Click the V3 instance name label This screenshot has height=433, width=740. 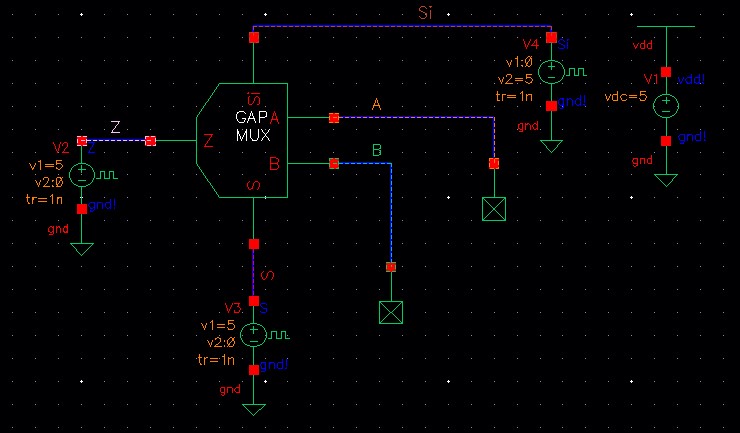(233, 308)
